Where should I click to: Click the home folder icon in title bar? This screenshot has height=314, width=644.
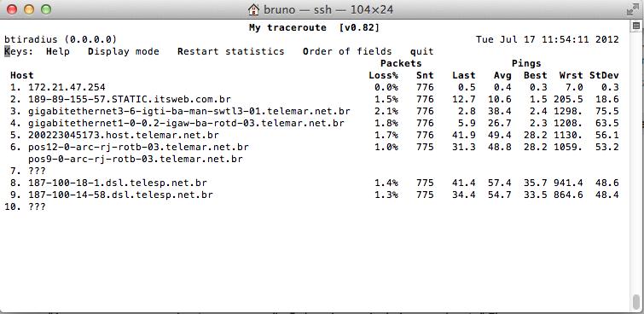pos(254,9)
